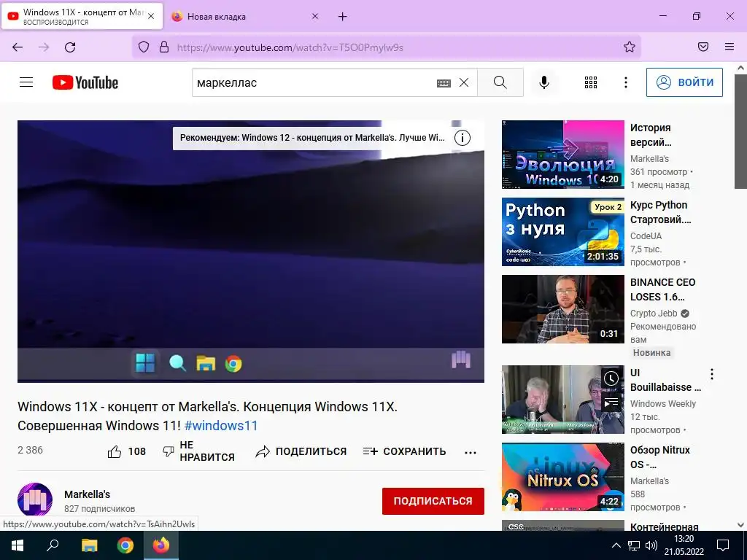
Task: Open the YouTube hamburger guide menu
Action: (26, 82)
